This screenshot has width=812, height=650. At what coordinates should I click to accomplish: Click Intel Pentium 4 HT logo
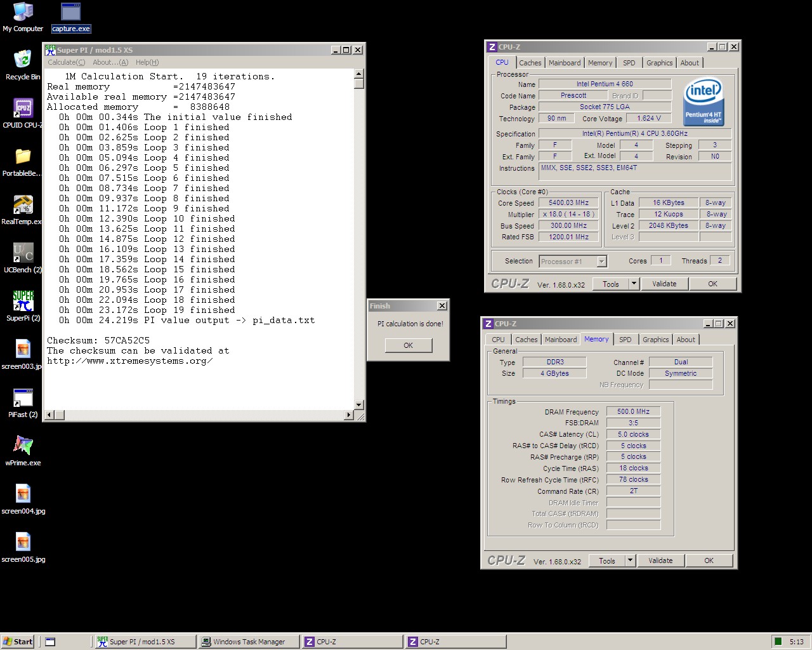[x=703, y=102]
